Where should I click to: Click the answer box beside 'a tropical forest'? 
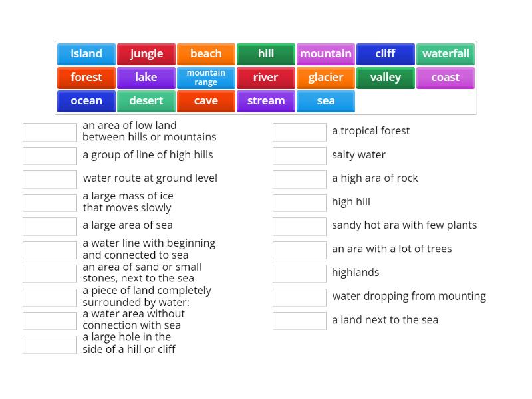click(x=299, y=132)
